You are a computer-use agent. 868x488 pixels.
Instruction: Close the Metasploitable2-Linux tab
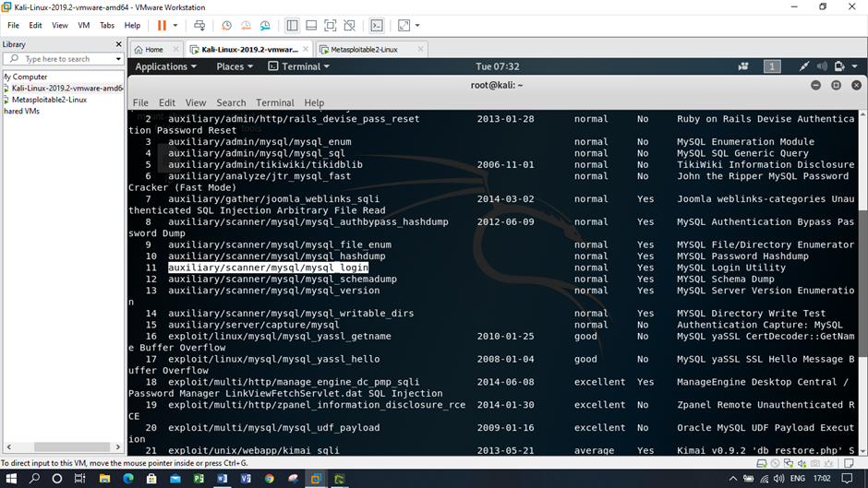[x=420, y=49]
